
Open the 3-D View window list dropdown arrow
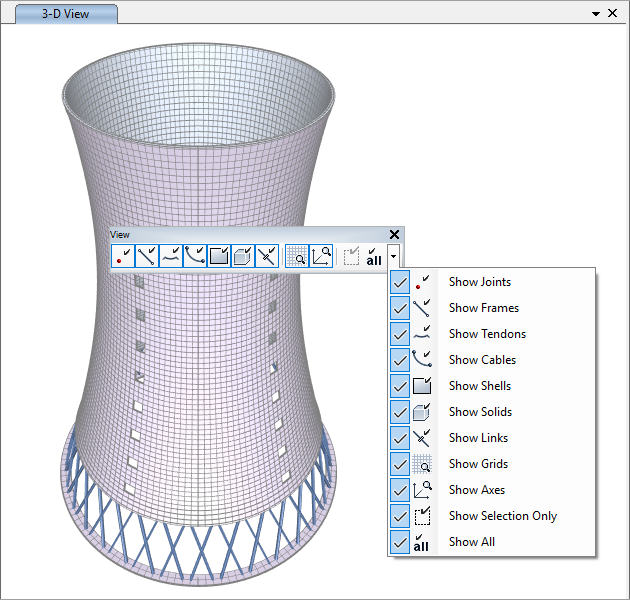[x=596, y=14]
